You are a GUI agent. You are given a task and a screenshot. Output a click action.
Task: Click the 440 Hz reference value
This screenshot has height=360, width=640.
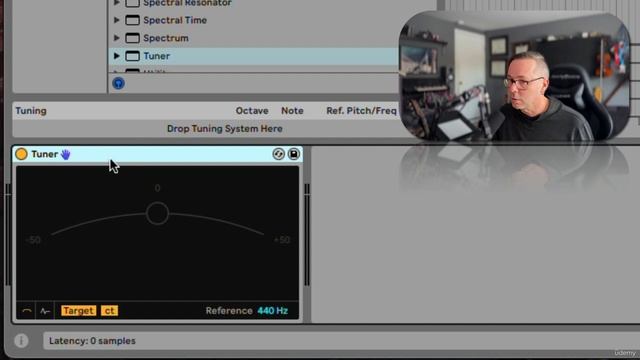[273, 311]
